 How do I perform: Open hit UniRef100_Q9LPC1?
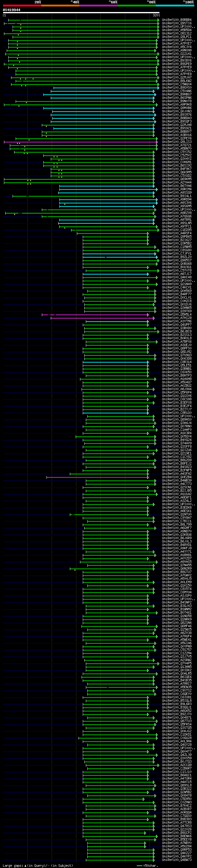[177, 37]
